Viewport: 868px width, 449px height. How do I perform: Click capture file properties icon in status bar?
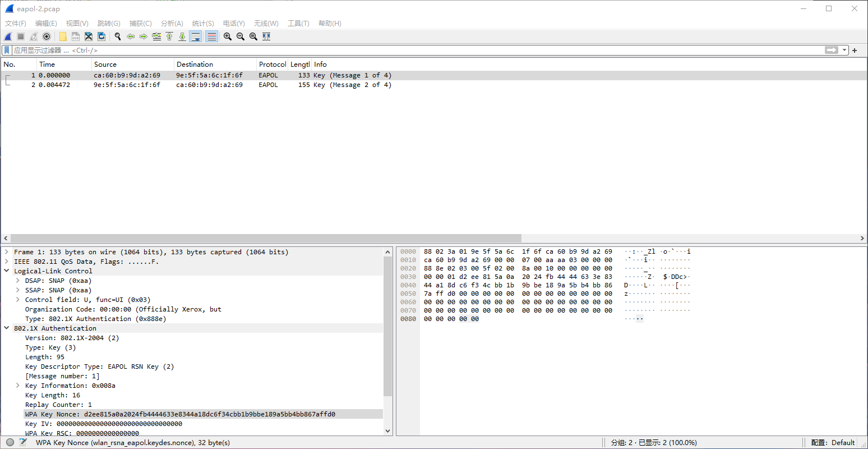pyautogui.click(x=23, y=442)
